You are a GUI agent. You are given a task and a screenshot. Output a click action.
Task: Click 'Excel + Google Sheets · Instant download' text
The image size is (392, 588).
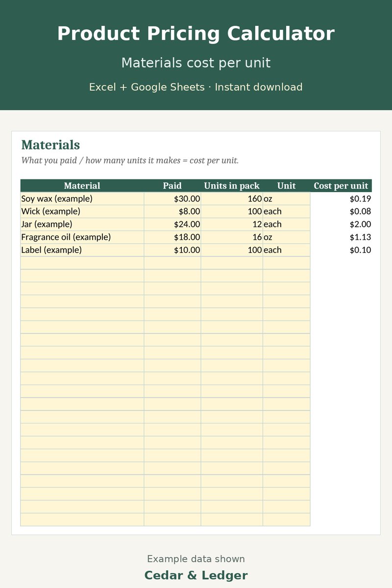(196, 87)
